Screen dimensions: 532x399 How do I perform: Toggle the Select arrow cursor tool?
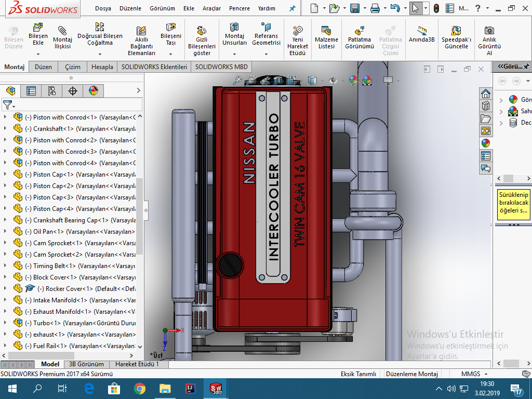click(416, 8)
